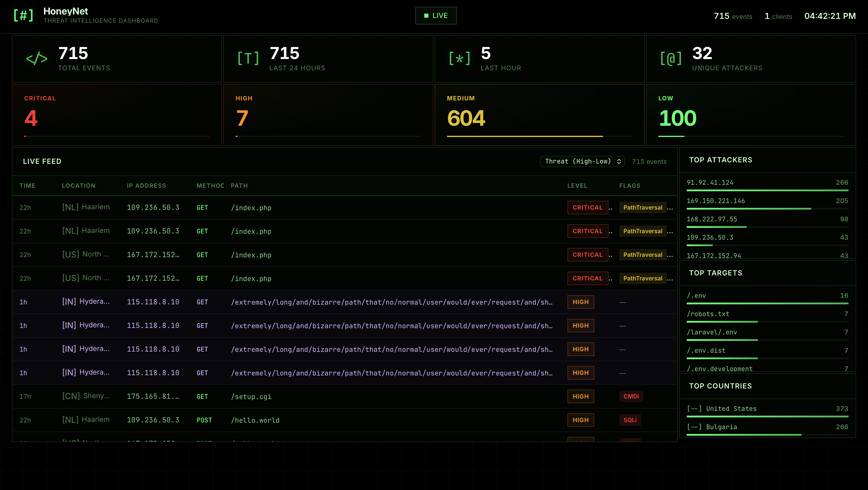Select attacker 91.92.41.124 in Top Attackers
The image size is (868, 490).
(x=767, y=185)
